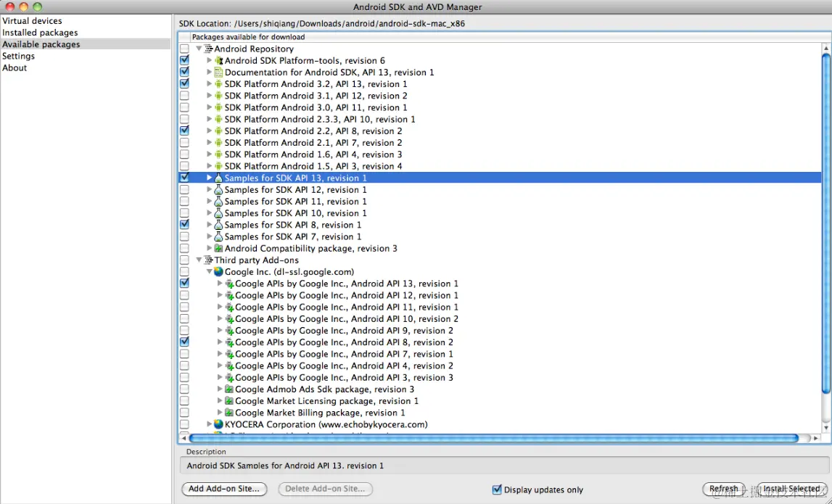Click the Android Compatibility package icon

pyautogui.click(x=218, y=248)
